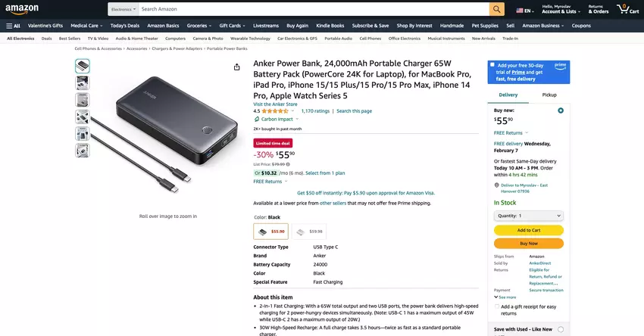Open the All hamburger menu
Image resolution: width=644 pixels, height=336 pixels.
tap(13, 25)
